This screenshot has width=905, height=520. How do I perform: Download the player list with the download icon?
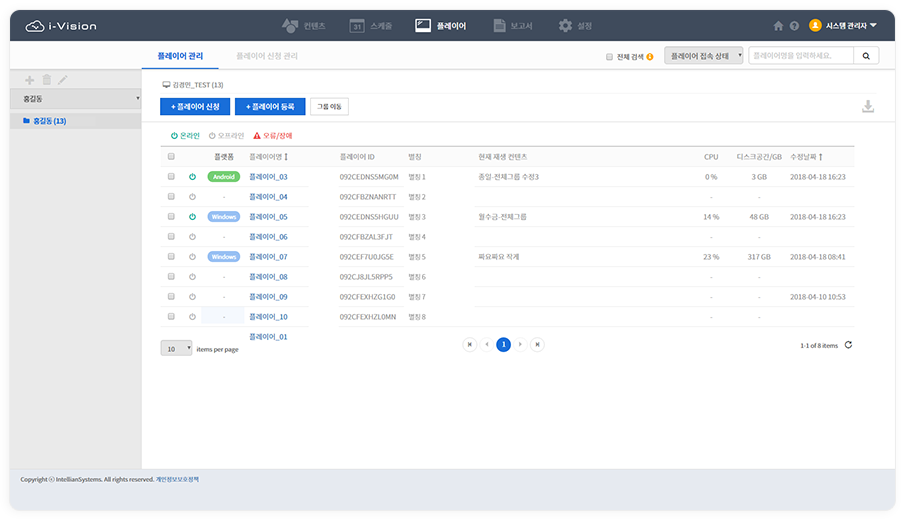pos(867,107)
